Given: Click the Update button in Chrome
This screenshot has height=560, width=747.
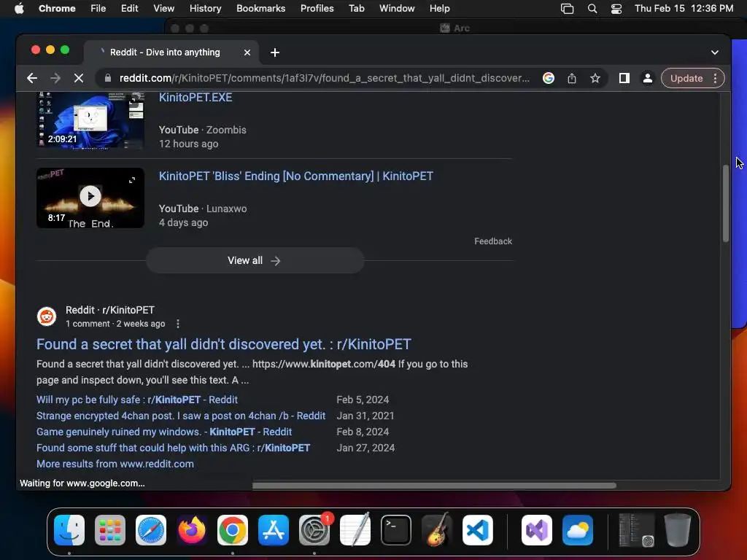Looking at the screenshot, I should [x=686, y=78].
